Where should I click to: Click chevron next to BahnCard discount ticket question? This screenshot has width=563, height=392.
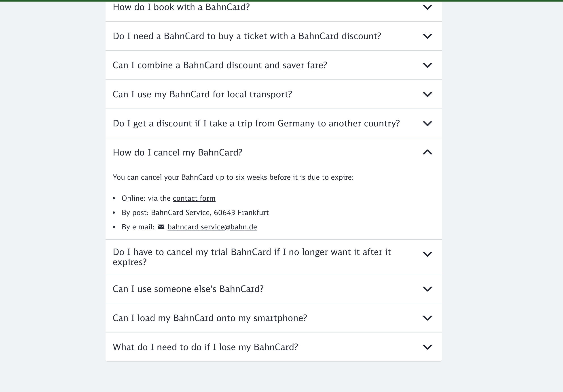pos(427,36)
